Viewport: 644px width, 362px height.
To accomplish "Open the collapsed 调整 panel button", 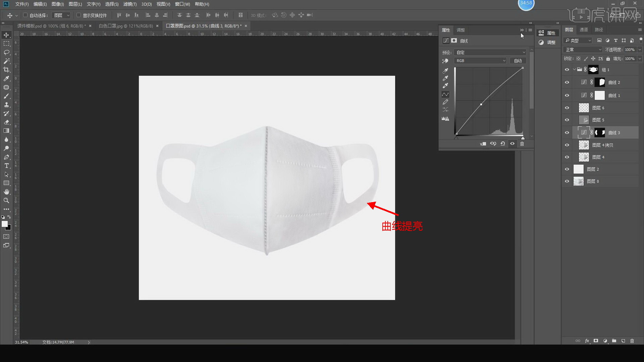I will click(547, 42).
